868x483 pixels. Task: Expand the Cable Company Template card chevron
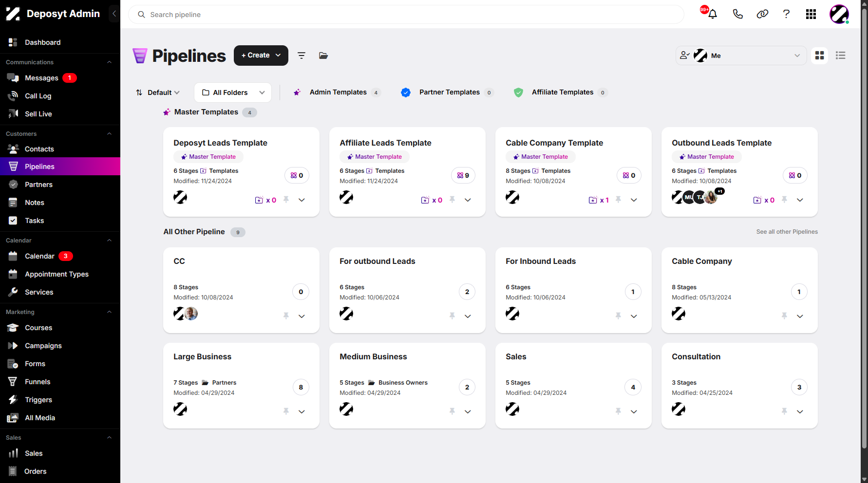coord(634,200)
